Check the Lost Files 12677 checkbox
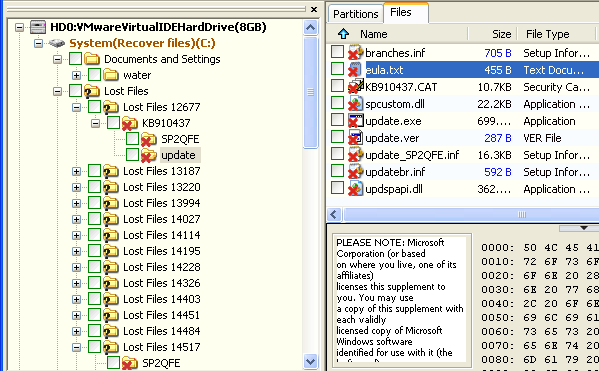The image size is (599, 371). (x=94, y=107)
